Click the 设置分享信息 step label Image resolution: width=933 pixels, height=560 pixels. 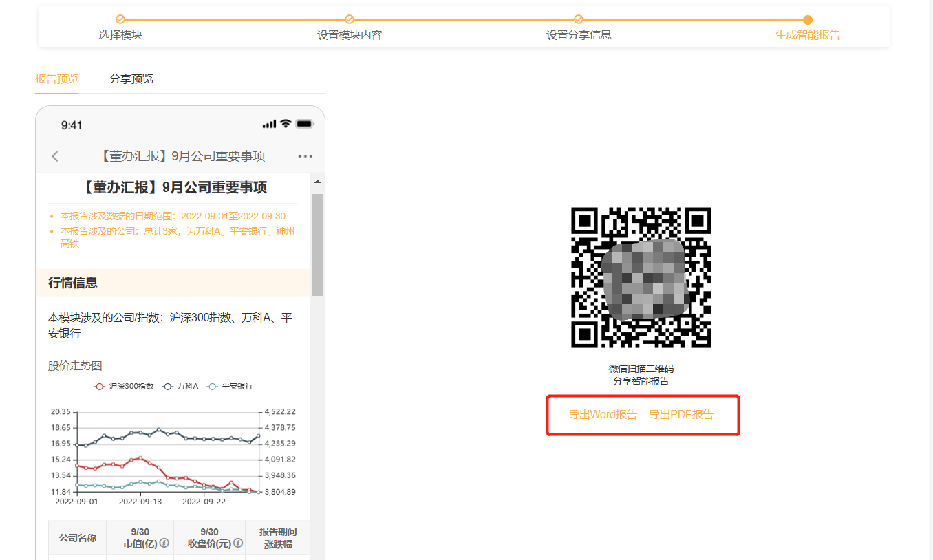click(x=579, y=35)
